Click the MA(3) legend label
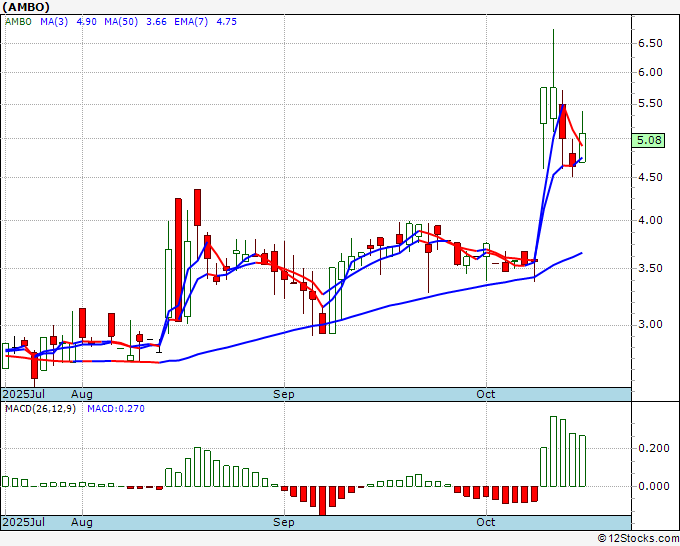 click(54, 22)
